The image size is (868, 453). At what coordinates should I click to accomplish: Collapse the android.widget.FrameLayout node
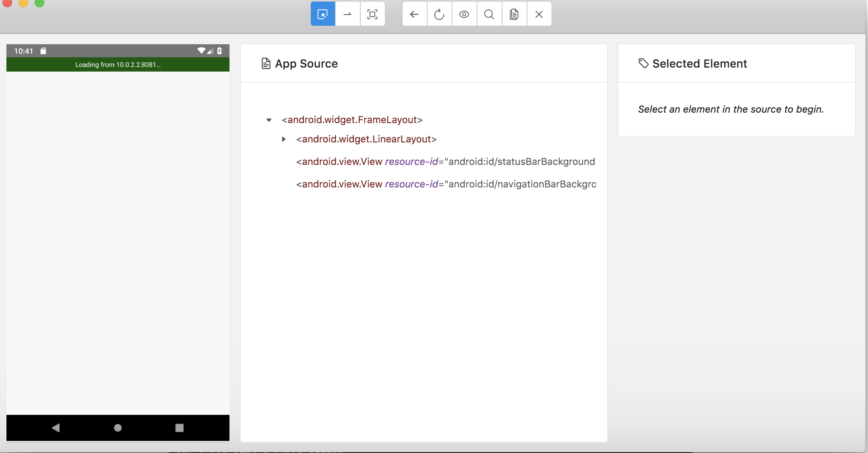[x=269, y=120]
